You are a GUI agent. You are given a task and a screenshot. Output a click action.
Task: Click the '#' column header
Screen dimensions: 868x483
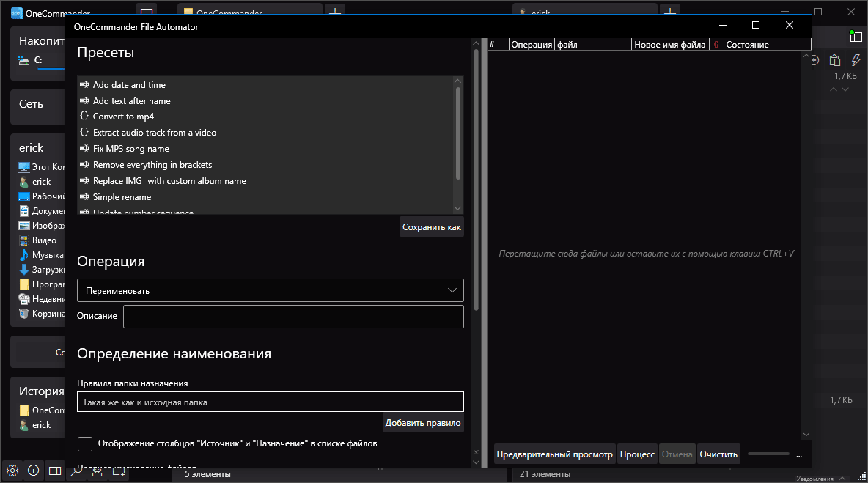pos(498,44)
